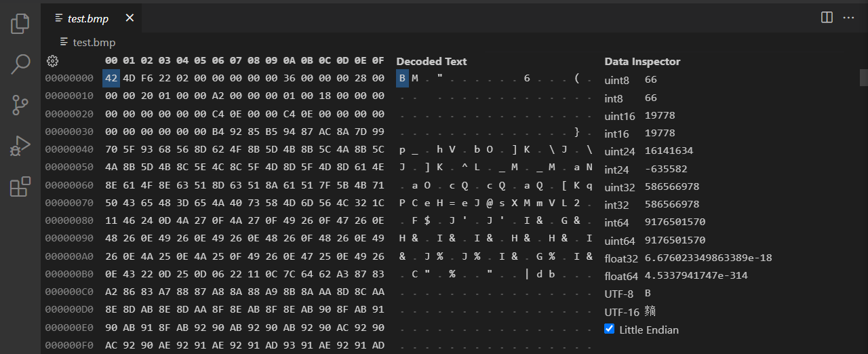The height and width of the screenshot is (354, 868).
Task: Click the 000000F0 row address
Action: click(69, 345)
